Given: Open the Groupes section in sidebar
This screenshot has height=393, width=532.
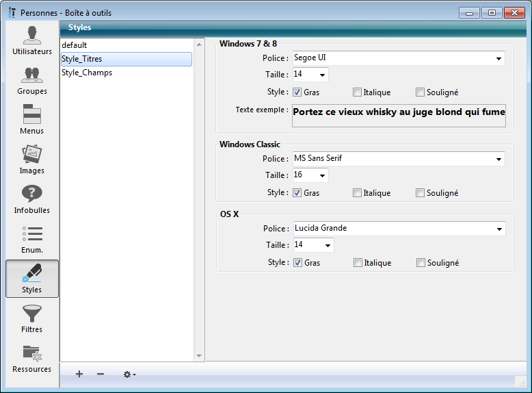Looking at the screenshot, I should (x=31, y=80).
